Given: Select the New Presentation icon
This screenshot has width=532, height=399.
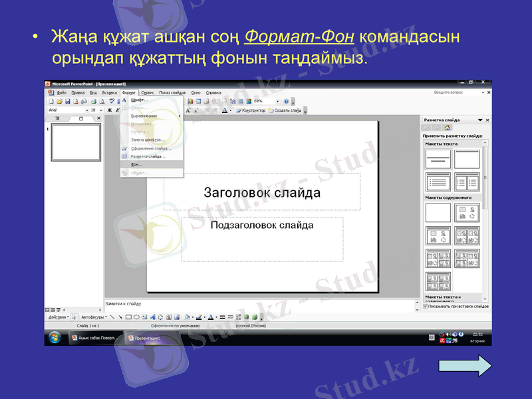Looking at the screenshot, I should 51,101.
